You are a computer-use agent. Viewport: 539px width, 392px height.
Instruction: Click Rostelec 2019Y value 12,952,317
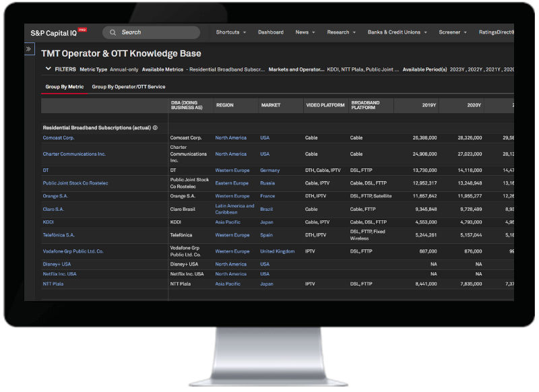point(424,183)
